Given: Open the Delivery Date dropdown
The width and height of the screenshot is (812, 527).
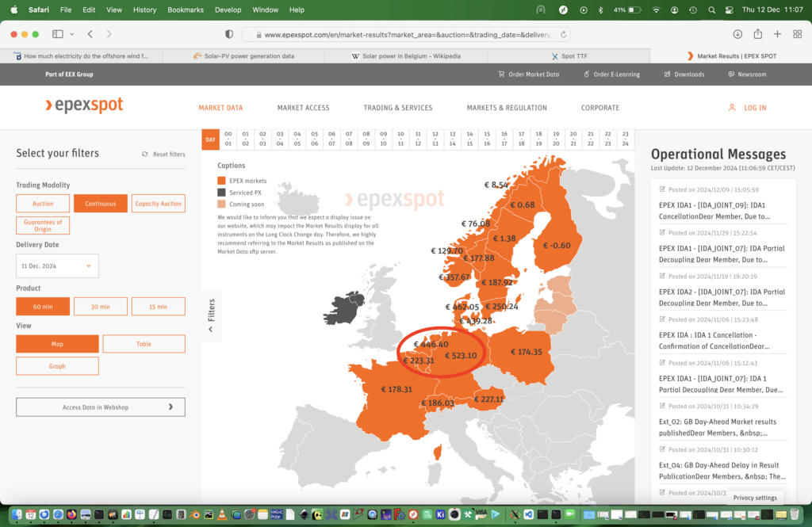Looking at the screenshot, I should pos(57,265).
